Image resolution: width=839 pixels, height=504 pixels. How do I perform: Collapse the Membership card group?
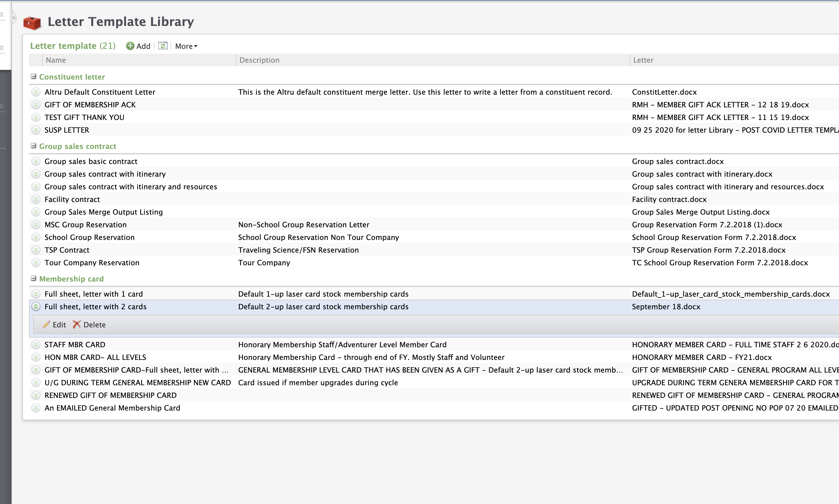coord(33,279)
